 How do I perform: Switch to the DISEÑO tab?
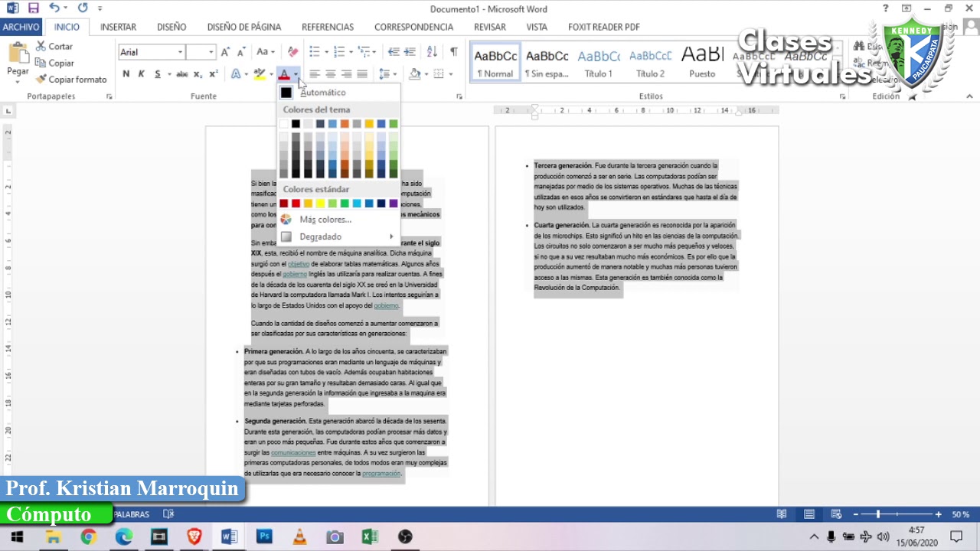(x=171, y=27)
